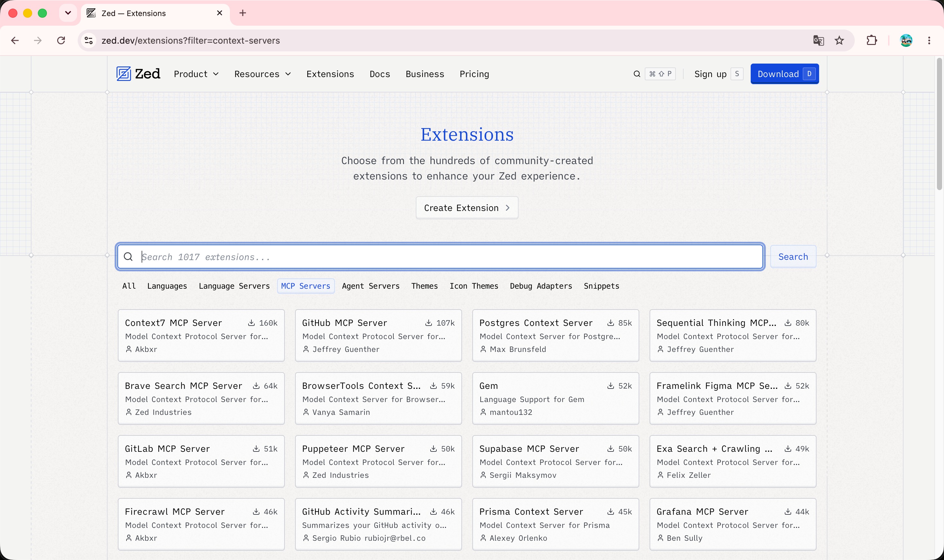The width and height of the screenshot is (944, 560).
Task: Click the ⌘⇧P shortcut badge in the header
Action: tap(660, 74)
